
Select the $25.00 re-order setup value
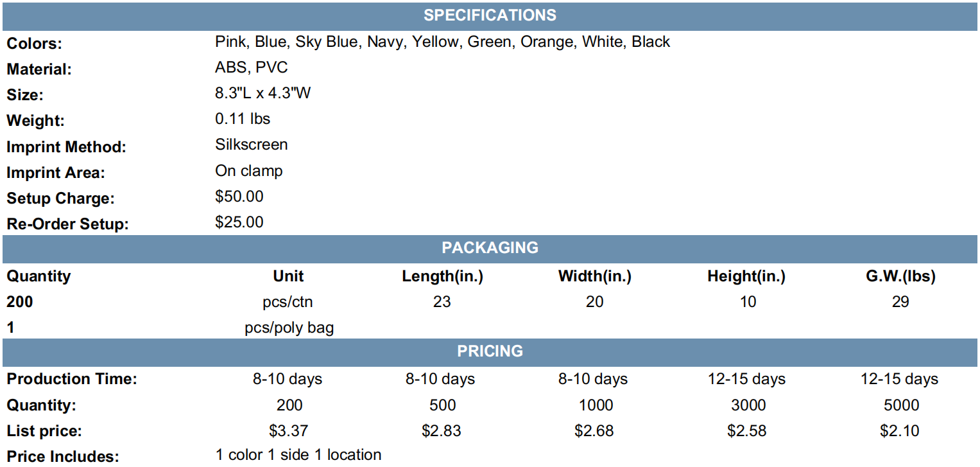[239, 223]
